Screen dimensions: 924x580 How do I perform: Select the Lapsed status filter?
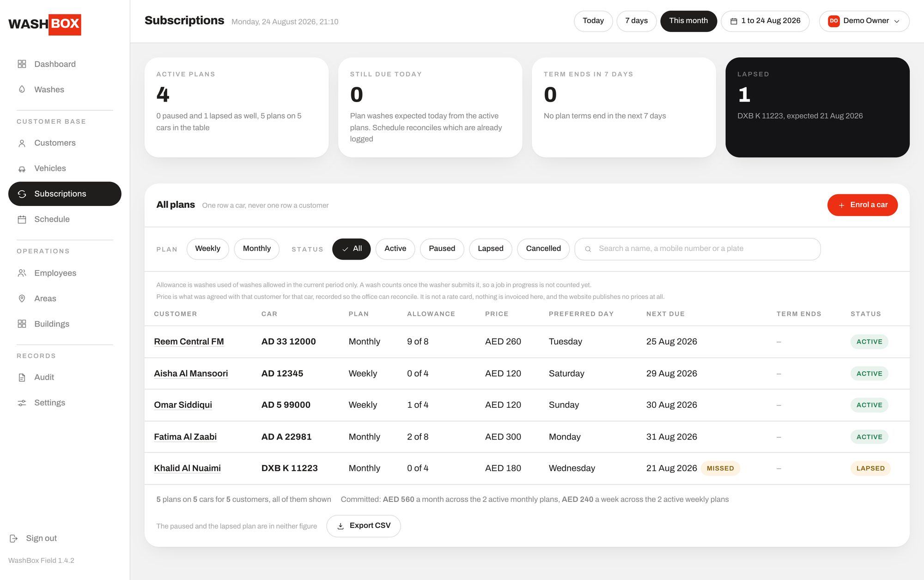(491, 249)
